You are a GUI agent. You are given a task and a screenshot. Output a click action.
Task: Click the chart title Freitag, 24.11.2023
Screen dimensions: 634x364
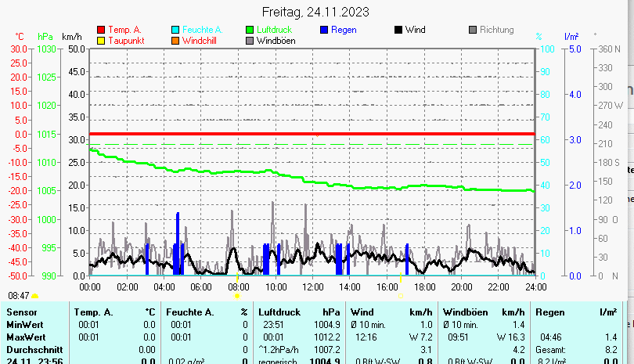click(315, 12)
